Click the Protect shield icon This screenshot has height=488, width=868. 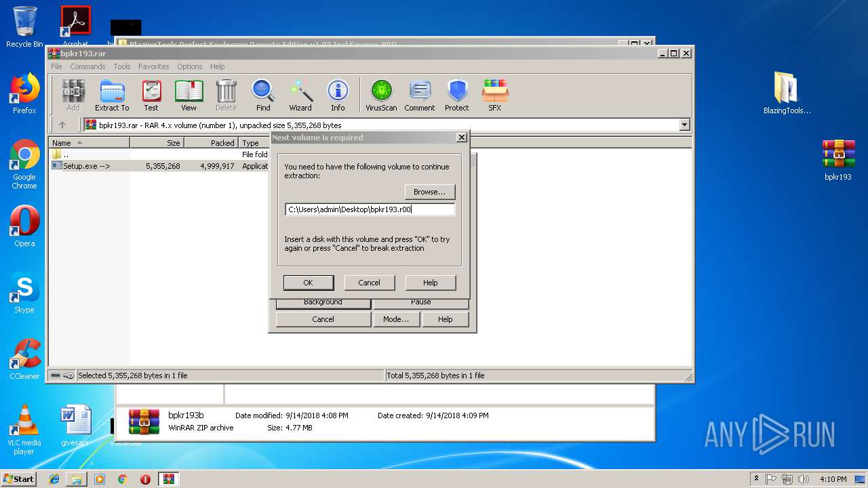457,95
